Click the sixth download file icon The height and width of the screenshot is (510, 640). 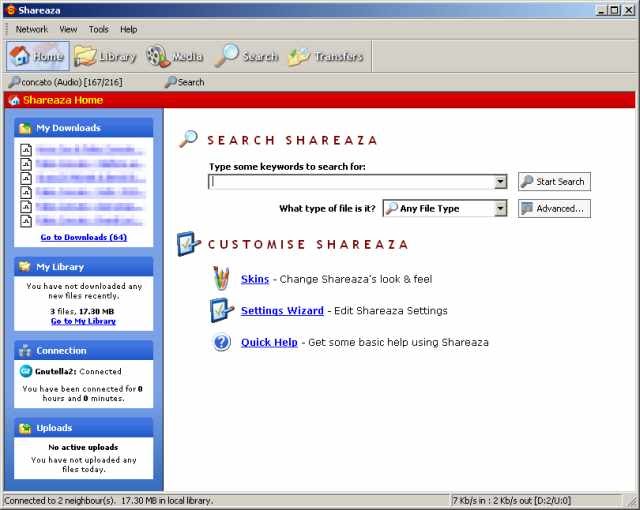point(26,221)
